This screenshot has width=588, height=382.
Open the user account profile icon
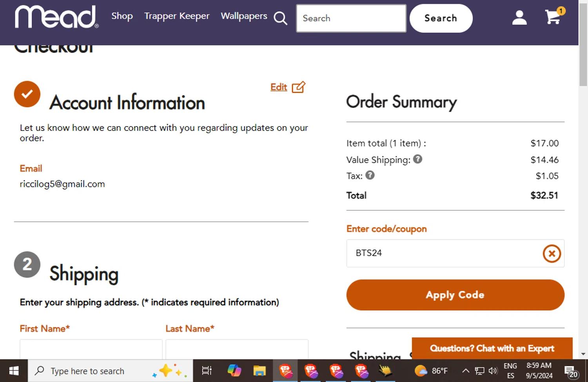coord(519,18)
